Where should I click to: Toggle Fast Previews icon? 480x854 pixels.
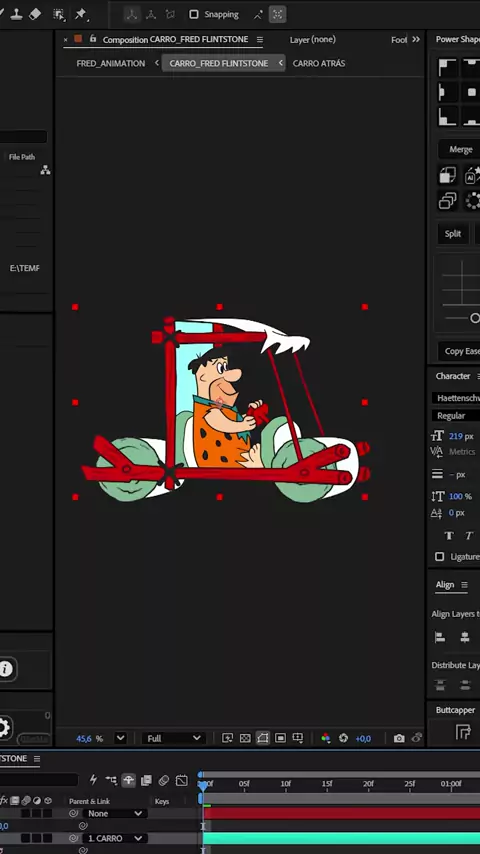point(228,738)
